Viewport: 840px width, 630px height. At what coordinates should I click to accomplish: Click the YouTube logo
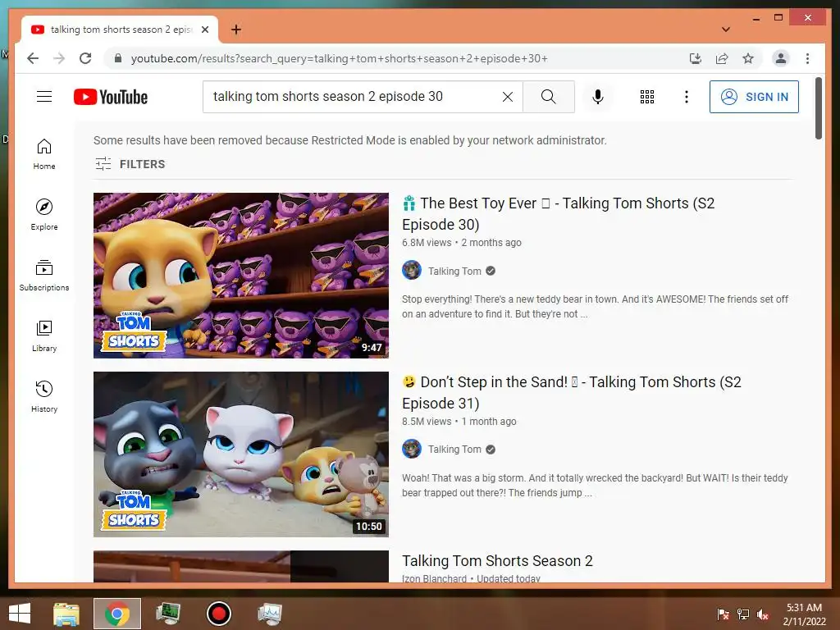pyautogui.click(x=111, y=97)
